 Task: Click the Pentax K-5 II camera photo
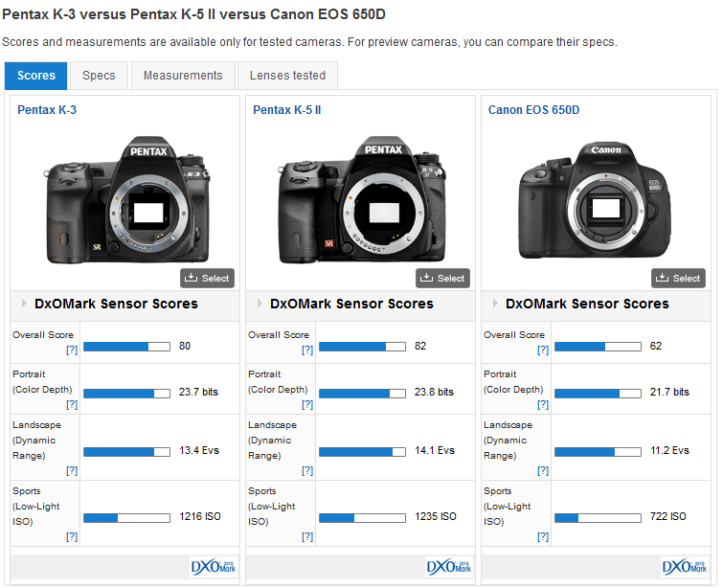(362, 200)
